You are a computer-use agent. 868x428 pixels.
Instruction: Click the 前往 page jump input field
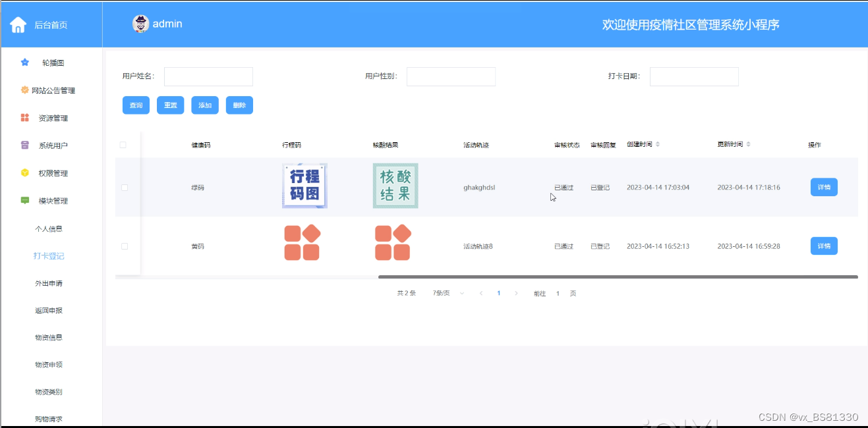(558, 294)
